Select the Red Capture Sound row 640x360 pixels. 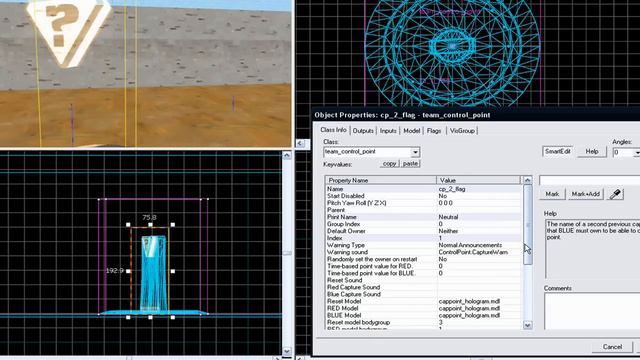[x=423, y=287]
